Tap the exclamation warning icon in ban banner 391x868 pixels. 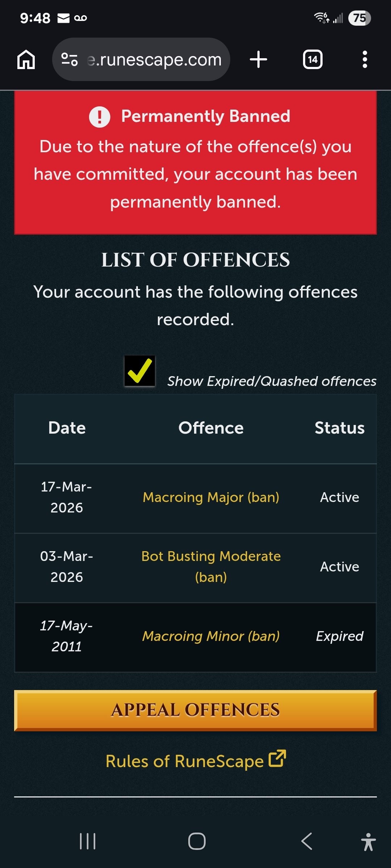(100, 117)
